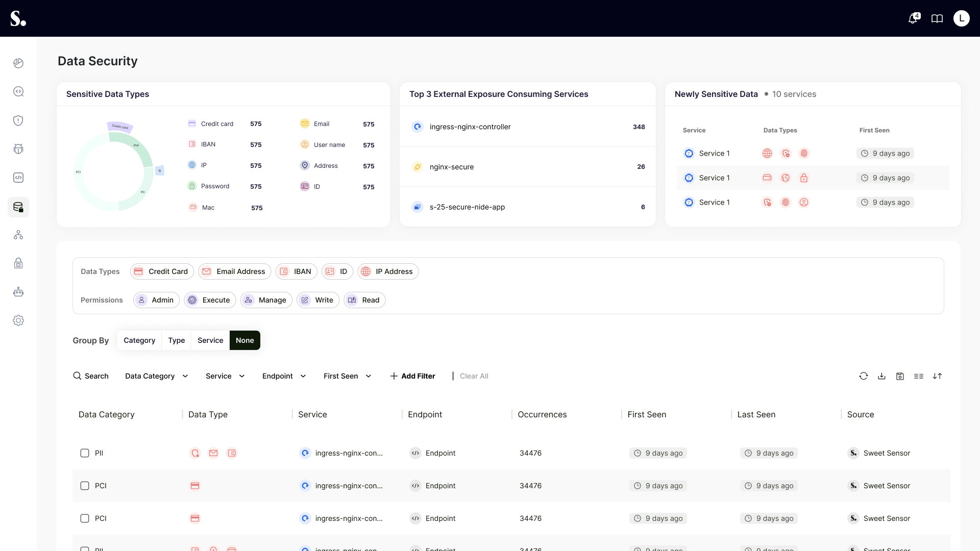Toggle Email Address data type filter
980x551 pixels.
(235, 271)
